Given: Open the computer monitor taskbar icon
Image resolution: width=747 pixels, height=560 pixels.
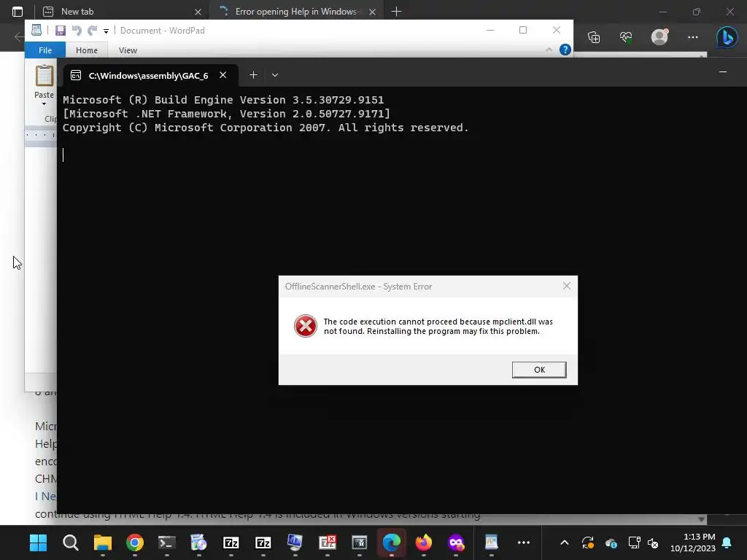Looking at the screenshot, I should (295, 542).
